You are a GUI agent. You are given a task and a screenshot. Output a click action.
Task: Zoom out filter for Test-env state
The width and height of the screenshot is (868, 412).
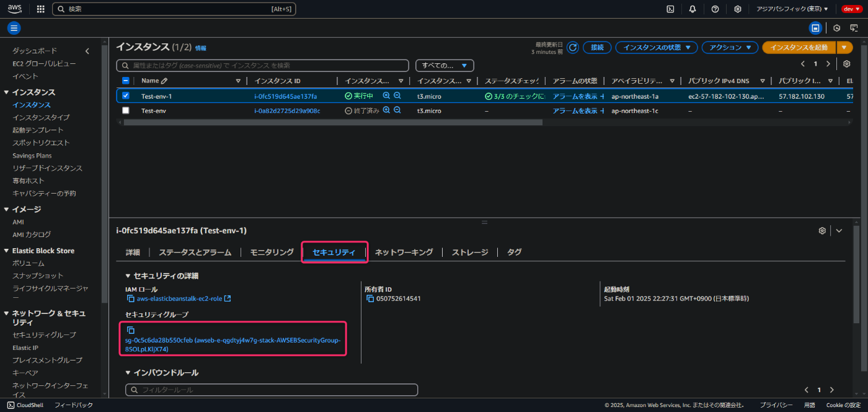click(397, 110)
